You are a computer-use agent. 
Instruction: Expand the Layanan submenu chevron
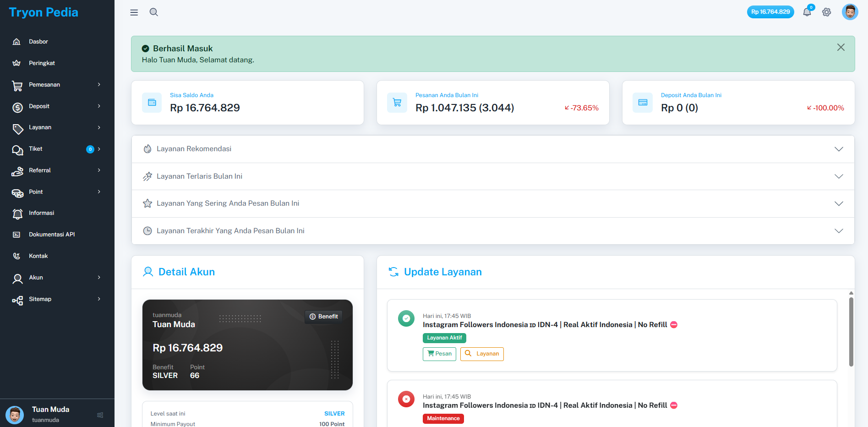(99, 127)
